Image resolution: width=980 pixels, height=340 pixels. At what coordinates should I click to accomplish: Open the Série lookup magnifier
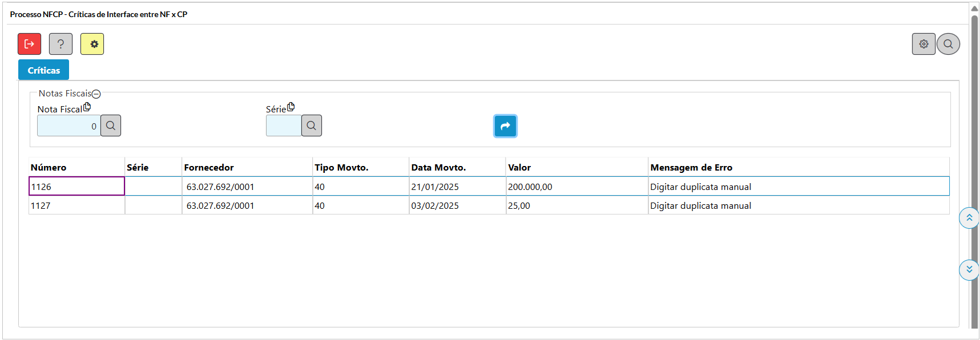tap(311, 126)
